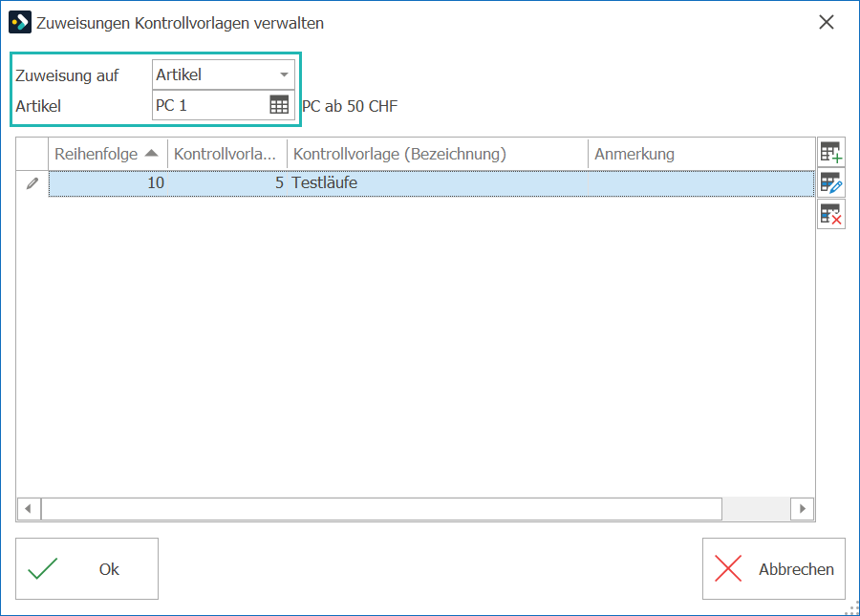Click the Artikel label beside the PC 1 field
Screen dimensions: 860x616
point(38,106)
